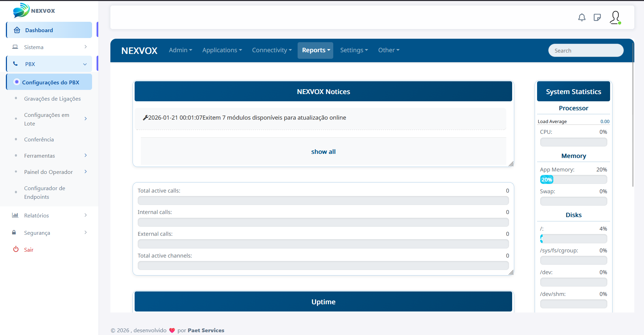The height and width of the screenshot is (335, 644).
Task: Open Gravações de Ligações
Action: click(x=52, y=99)
